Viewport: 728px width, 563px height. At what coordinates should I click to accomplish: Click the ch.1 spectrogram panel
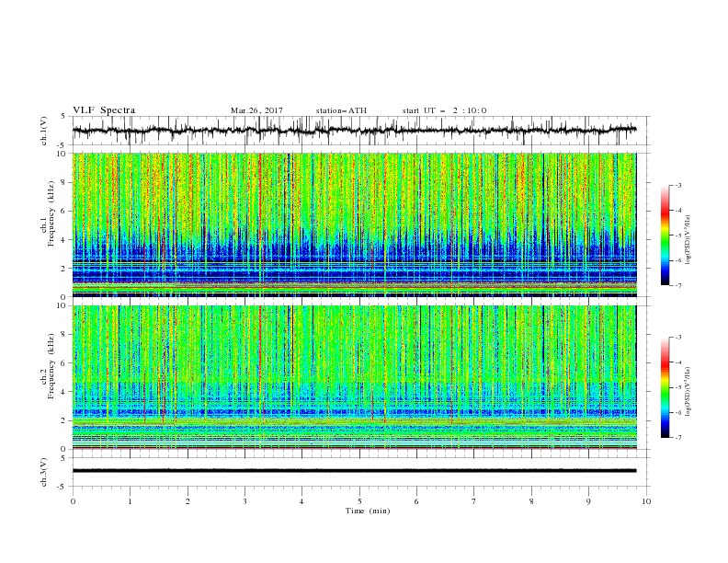tap(354, 224)
